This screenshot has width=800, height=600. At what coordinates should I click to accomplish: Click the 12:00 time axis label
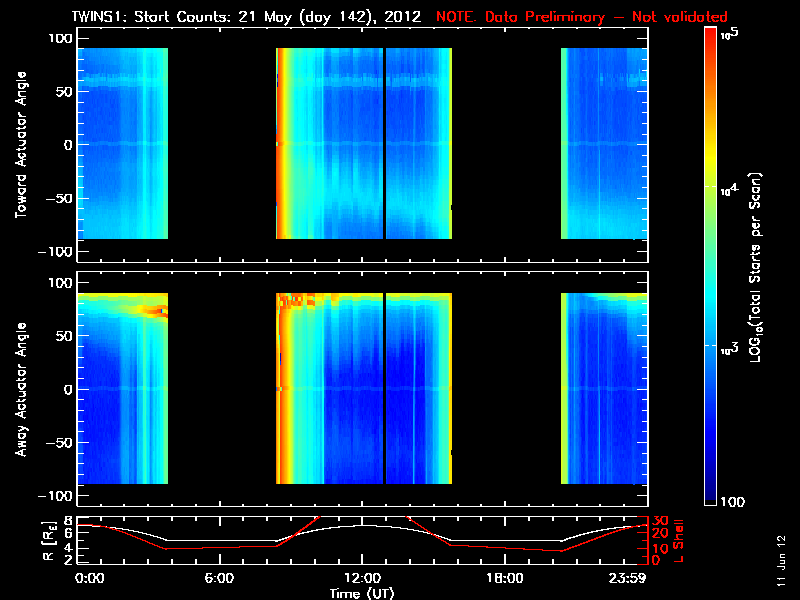point(362,578)
